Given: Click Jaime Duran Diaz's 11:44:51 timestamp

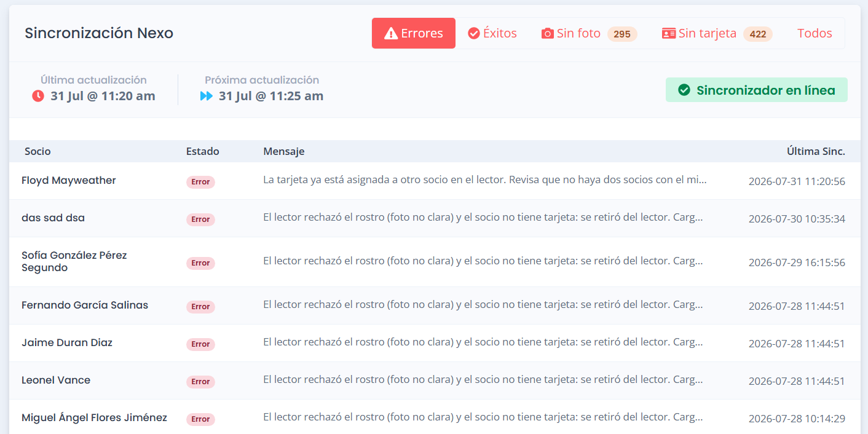Looking at the screenshot, I should pyautogui.click(x=797, y=344).
